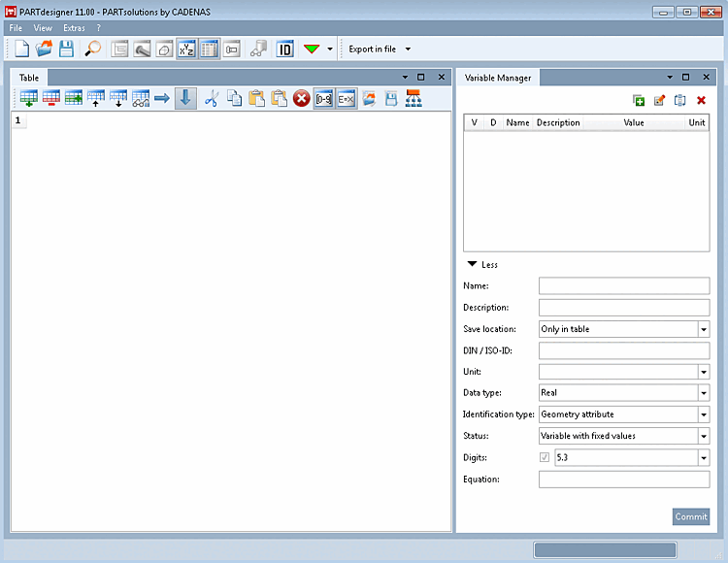Image resolution: width=728 pixels, height=563 pixels.
Task: Edit variable with pencil icon
Action: [x=659, y=100]
